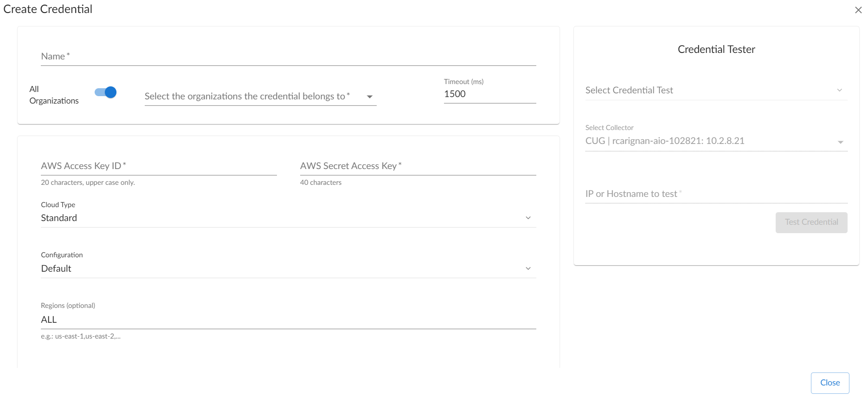Click the Cloud Type chevron arrow icon

528,218
